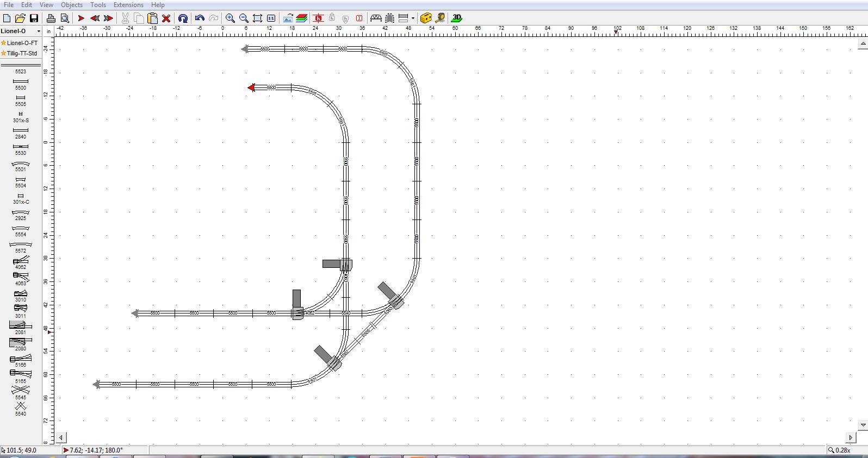868x458 pixels.
Task: Pick curved track 5501
Action: click(x=21, y=166)
